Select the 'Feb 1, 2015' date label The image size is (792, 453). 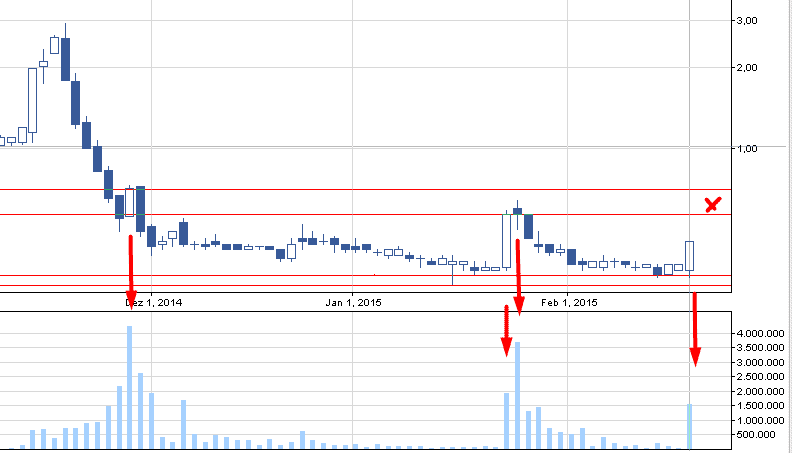(568, 301)
